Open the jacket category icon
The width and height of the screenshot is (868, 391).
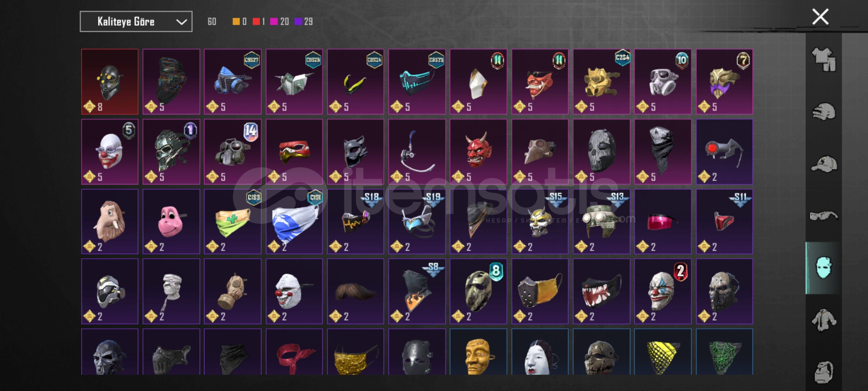click(x=824, y=320)
